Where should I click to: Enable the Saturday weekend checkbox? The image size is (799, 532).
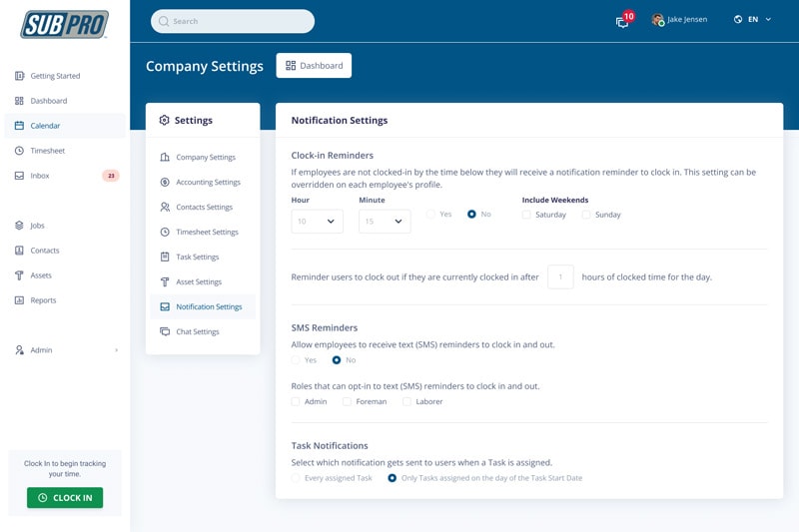tap(526, 215)
